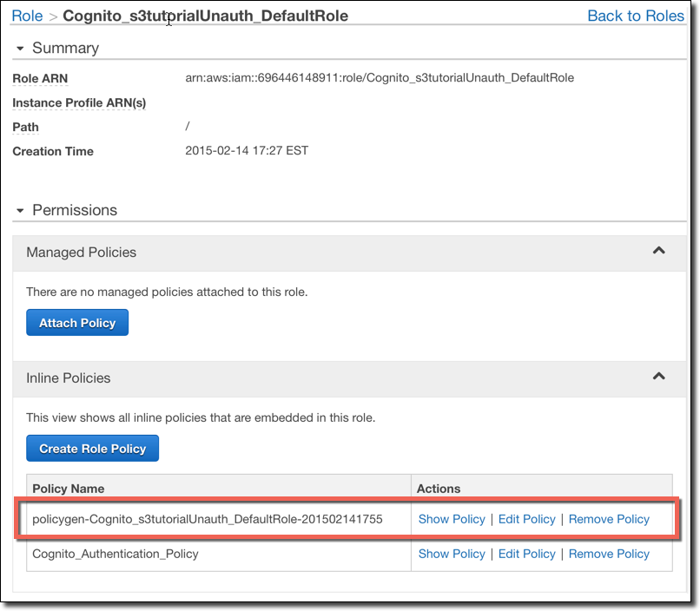Collapse the Managed Policies panel chevron

point(659,250)
